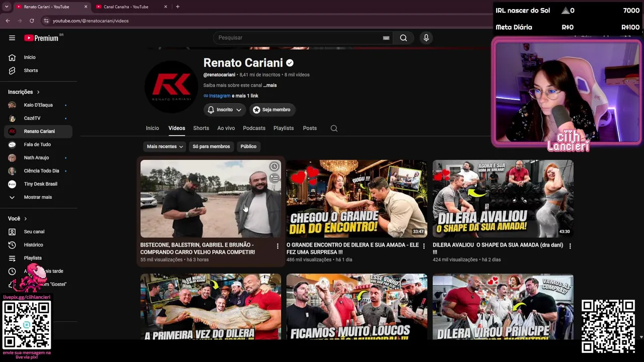Open the Mais recentes sort dropdown
The width and height of the screenshot is (644, 362).
(165, 146)
